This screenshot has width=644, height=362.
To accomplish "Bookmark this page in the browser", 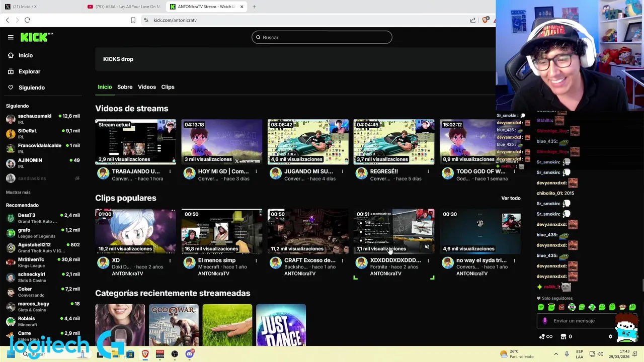I will [x=133, y=20].
